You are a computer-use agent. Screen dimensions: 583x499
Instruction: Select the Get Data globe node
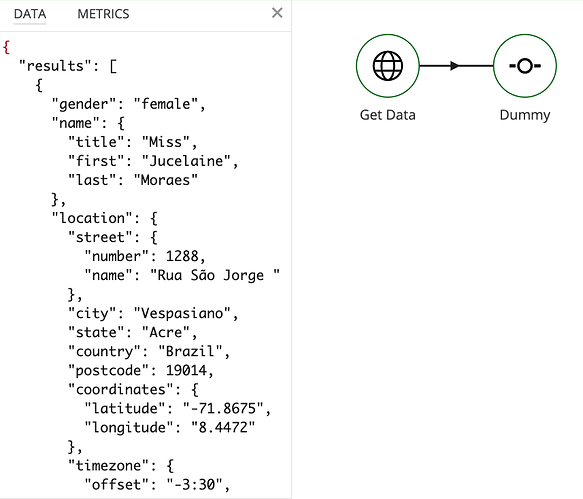[x=387, y=66]
